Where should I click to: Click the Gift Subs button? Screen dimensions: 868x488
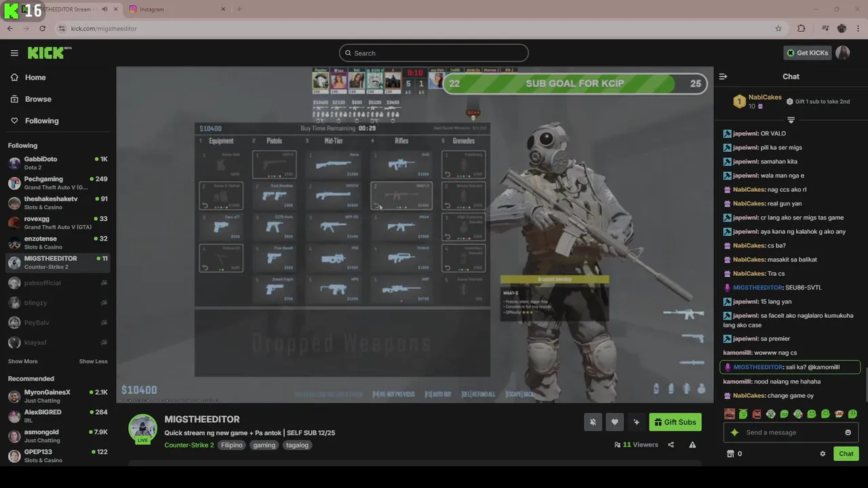[675, 422]
